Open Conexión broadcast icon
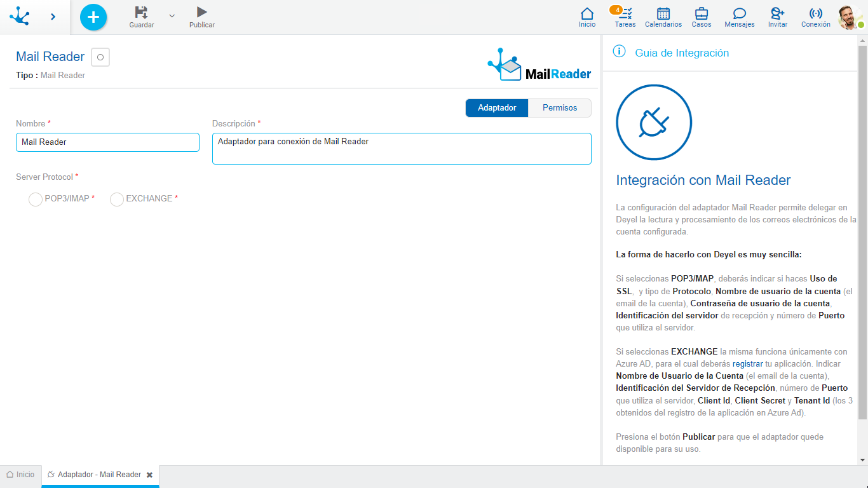868x488 pixels. tap(816, 17)
